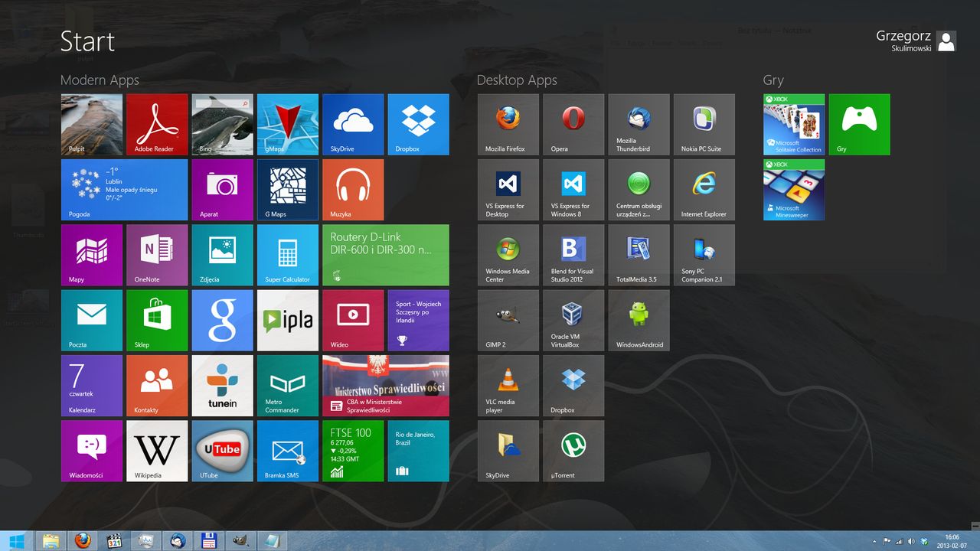
Task: Open the volume speaker tray icon
Action: coord(911,541)
